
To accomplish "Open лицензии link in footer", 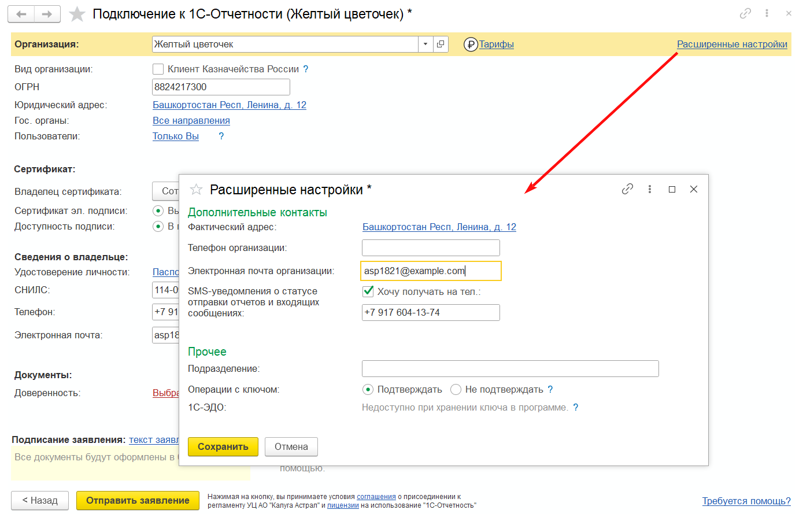I will tap(343, 505).
